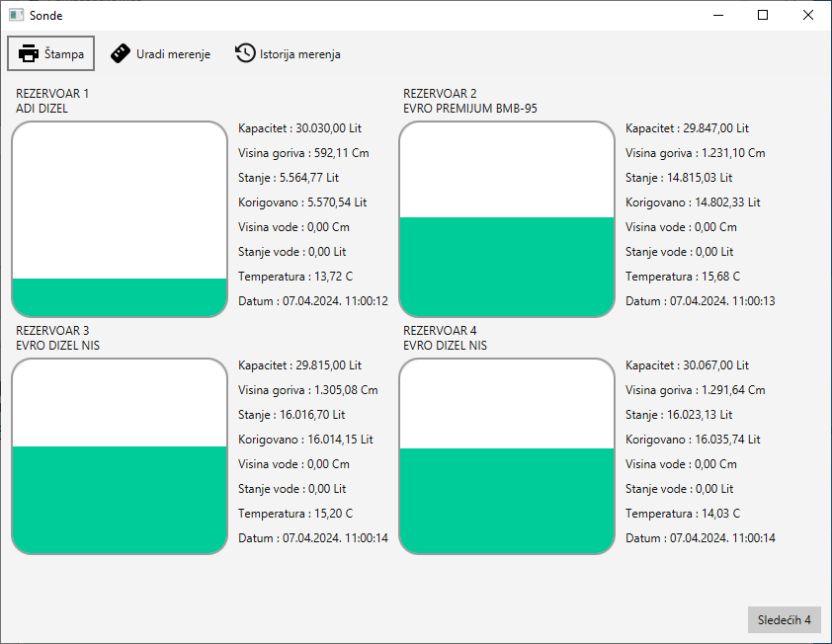This screenshot has height=644, width=832.
Task: Open Istorija merenja from toolbar
Action: click(299, 54)
